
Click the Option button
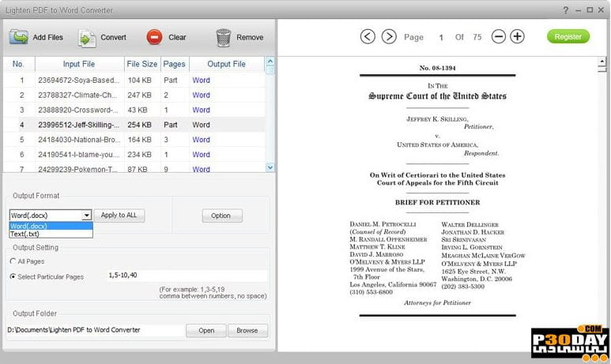[x=222, y=216]
